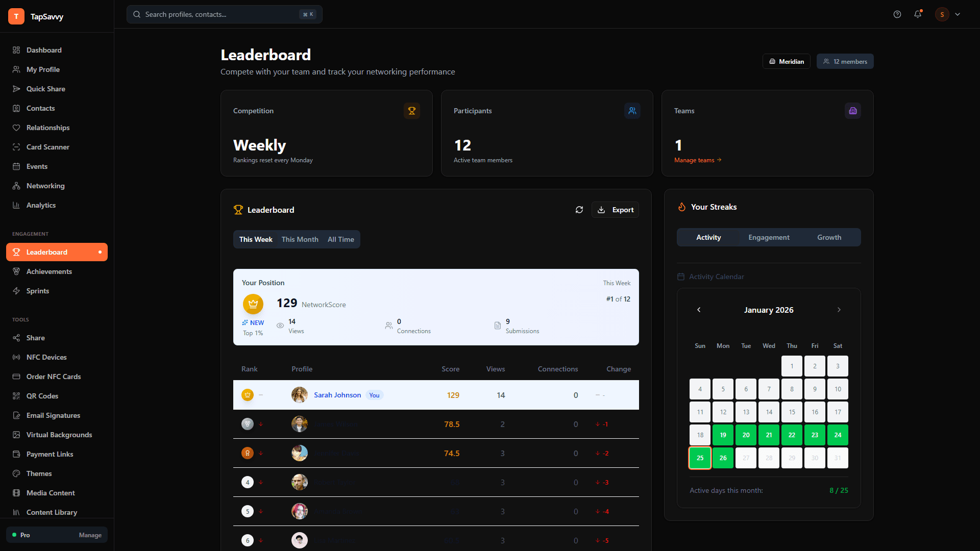Click the refresh icon in the Leaderboard panel

(x=579, y=210)
